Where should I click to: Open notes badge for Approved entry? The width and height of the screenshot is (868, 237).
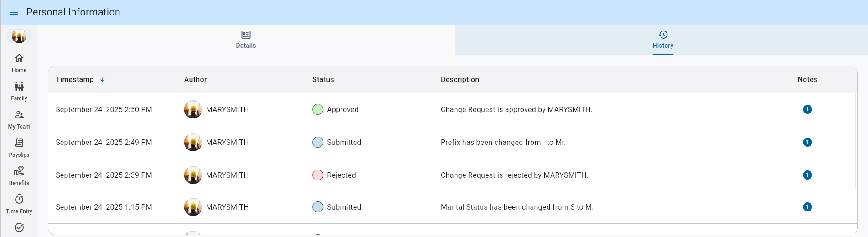(807, 109)
